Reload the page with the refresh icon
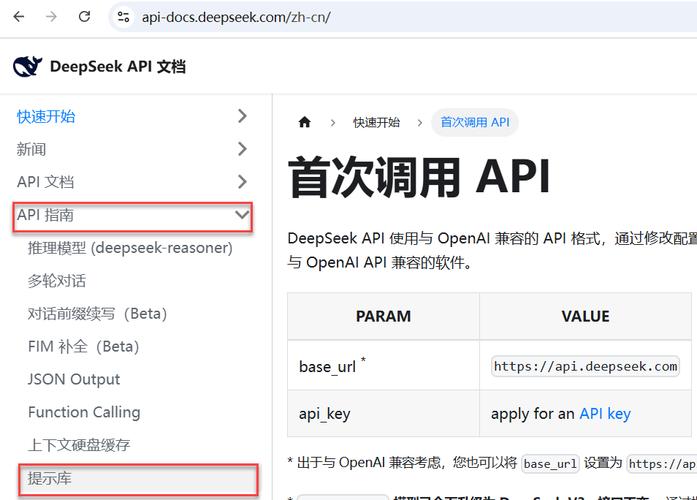 (84, 17)
